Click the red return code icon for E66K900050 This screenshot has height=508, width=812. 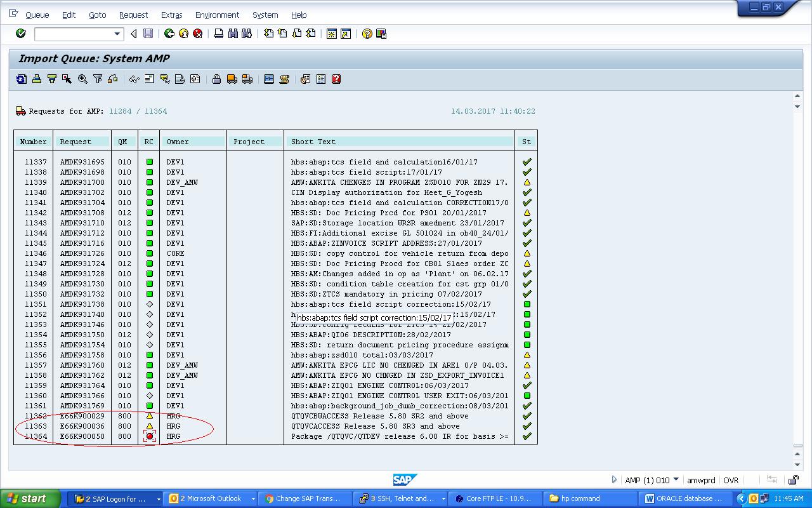(150, 436)
